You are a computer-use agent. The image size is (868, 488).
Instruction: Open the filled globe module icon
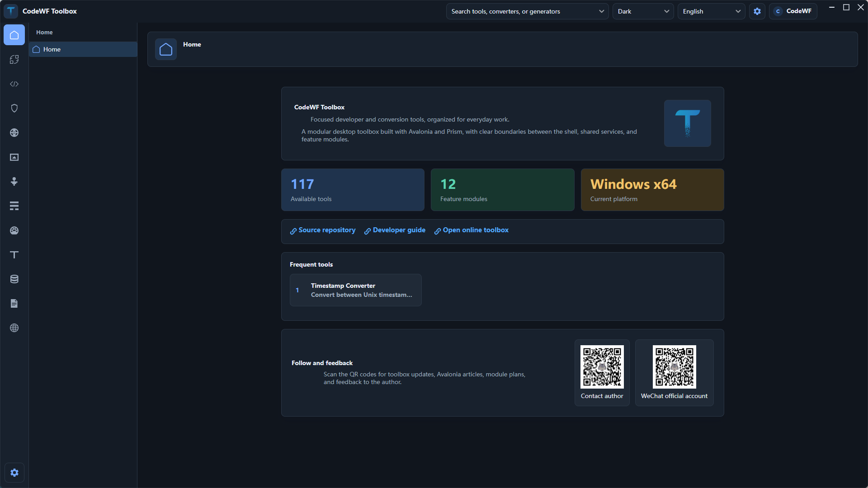14,133
